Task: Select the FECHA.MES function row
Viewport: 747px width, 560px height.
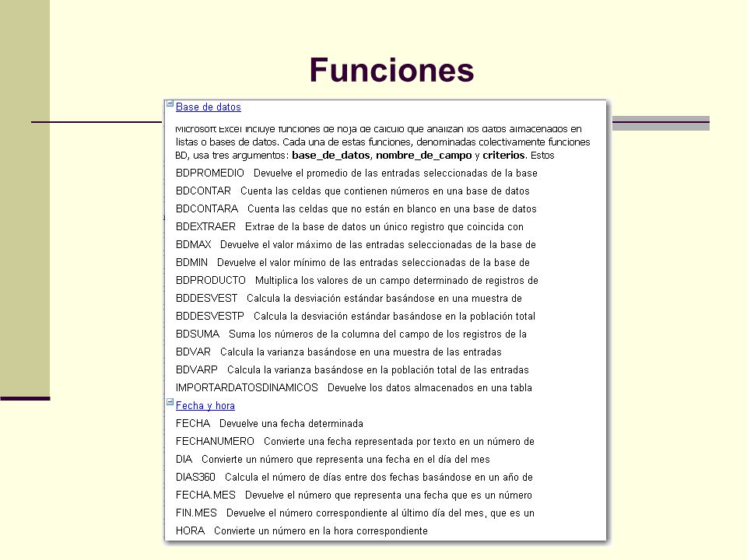Action: (354, 495)
